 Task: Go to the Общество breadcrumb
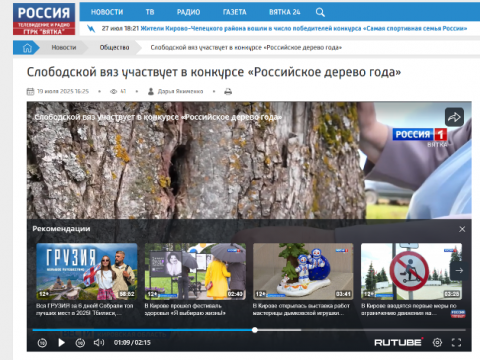[114, 48]
